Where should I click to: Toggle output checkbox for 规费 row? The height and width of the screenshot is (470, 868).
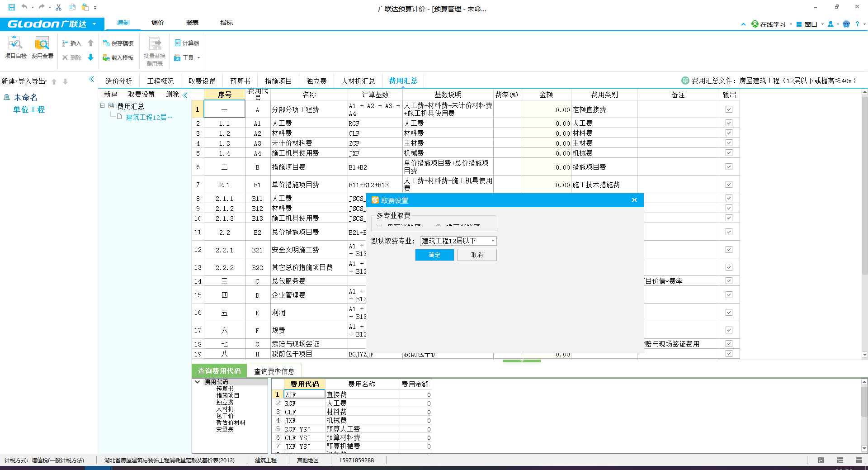coord(729,330)
